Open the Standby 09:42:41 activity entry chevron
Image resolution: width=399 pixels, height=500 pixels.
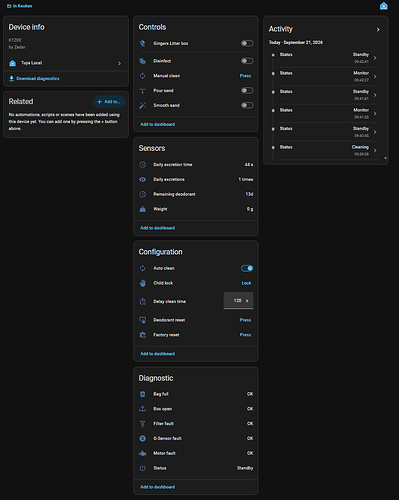(375, 58)
